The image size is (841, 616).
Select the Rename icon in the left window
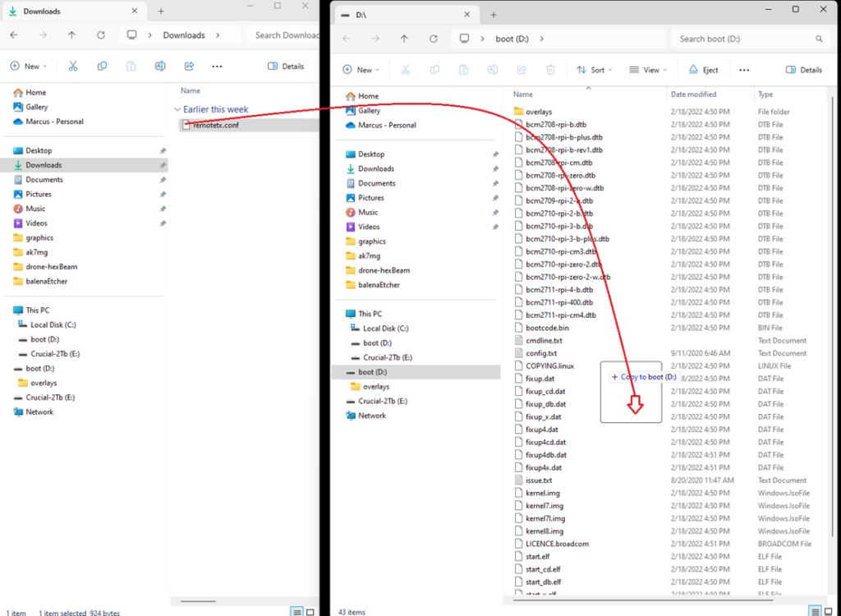159,66
